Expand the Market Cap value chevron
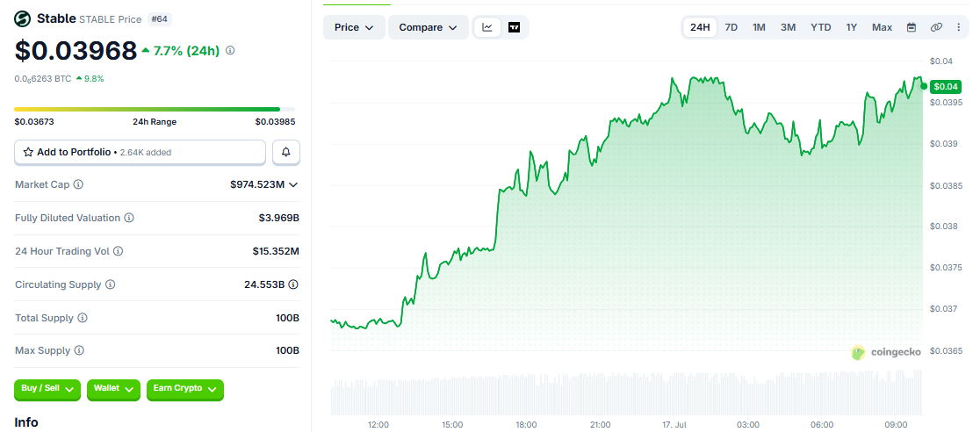This screenshot has height=432, width=980. click(293, 184)
